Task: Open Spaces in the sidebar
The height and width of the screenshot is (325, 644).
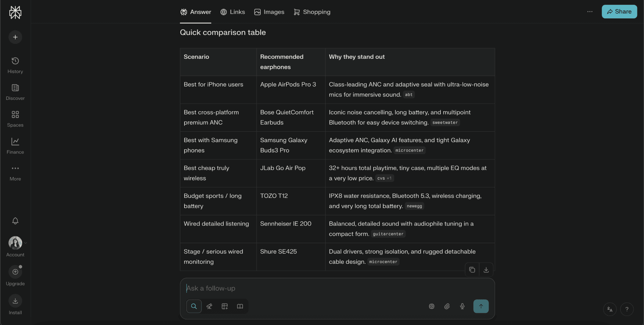Action: (x=15, y=119)
